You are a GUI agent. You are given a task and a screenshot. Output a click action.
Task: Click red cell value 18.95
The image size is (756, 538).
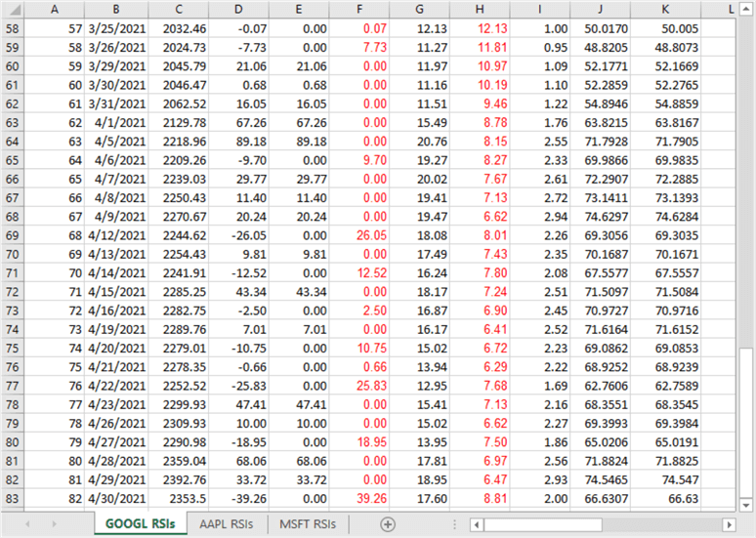point(359,442)
